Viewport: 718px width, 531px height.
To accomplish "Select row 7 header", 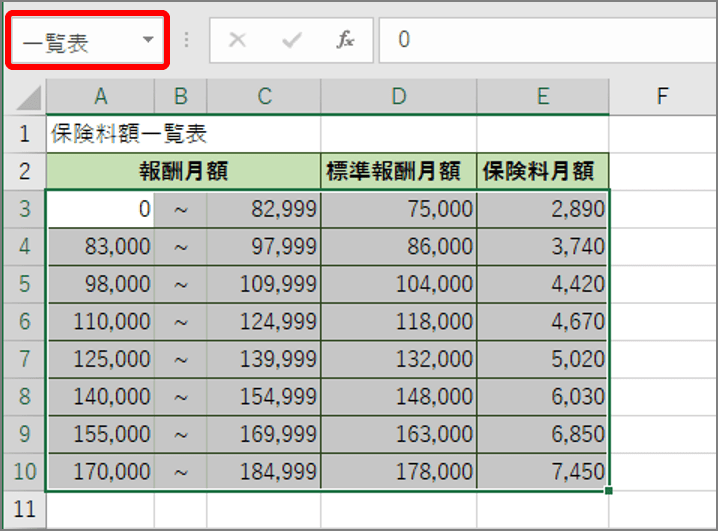I will point(25,359).
